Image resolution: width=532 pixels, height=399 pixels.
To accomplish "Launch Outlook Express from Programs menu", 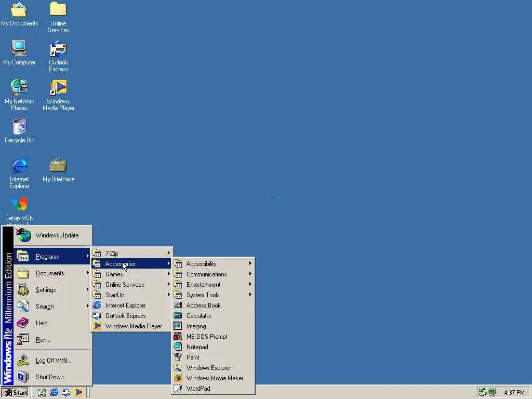I will 131,315.
